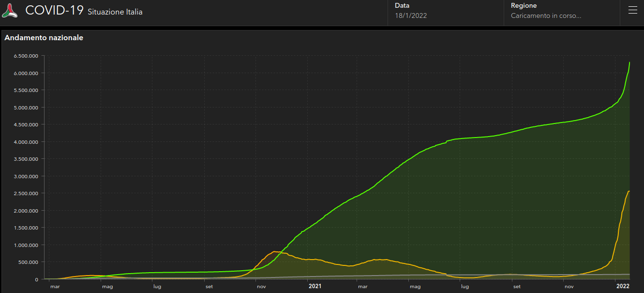Select the Andamento nazionale panel heading

(x=44, y=38)
